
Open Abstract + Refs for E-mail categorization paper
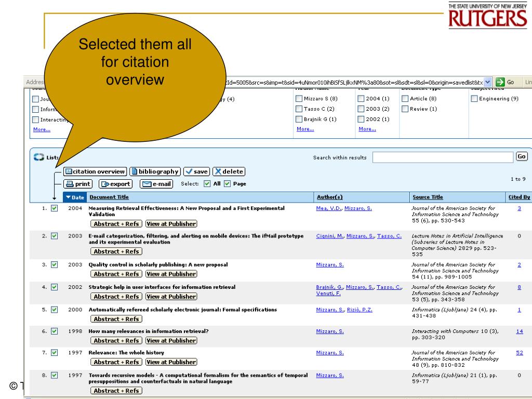(x=116, y=251)
